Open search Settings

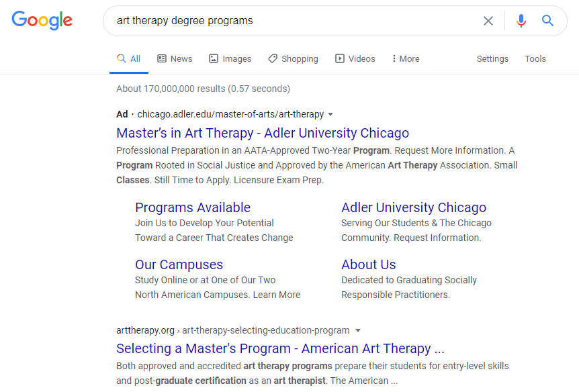pos(492,58)
